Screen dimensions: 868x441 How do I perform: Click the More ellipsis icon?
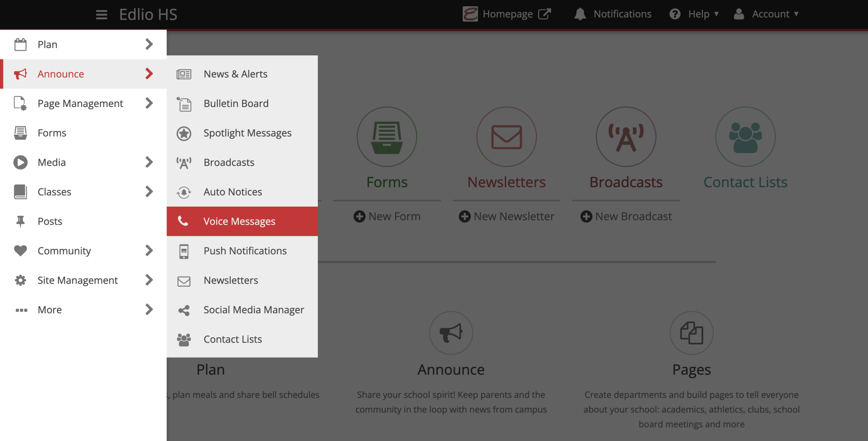tap(21, 310)
